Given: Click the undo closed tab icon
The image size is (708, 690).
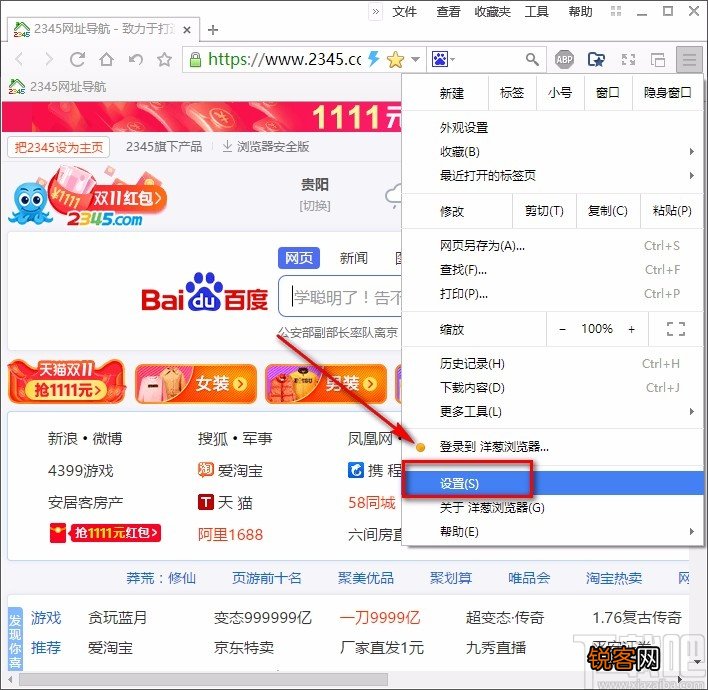Looking at the screenshot, I should pyautogui.click(x=135, y=59).
